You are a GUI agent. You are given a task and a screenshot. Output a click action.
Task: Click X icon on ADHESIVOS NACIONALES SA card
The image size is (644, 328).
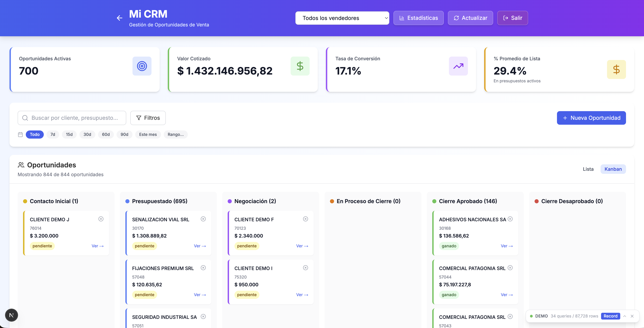(x=510, y=219)
